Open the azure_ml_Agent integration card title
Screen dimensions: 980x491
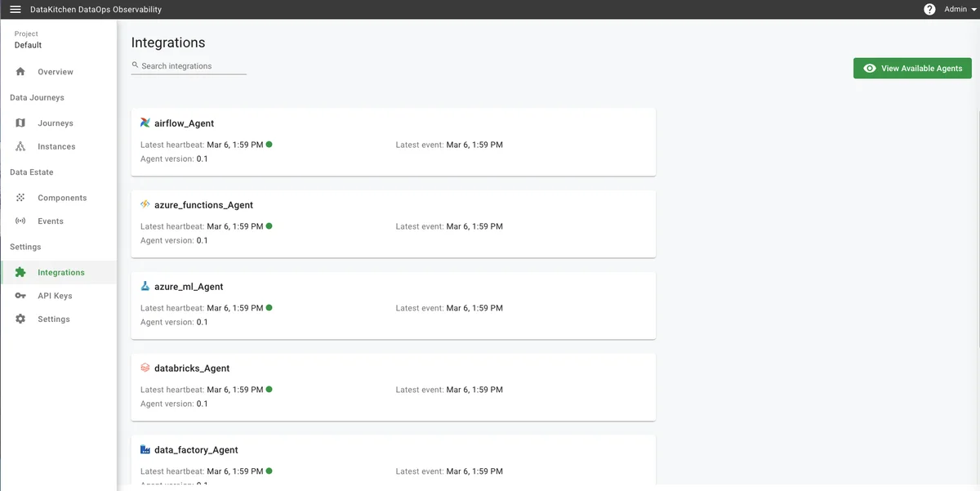[188, 287]
